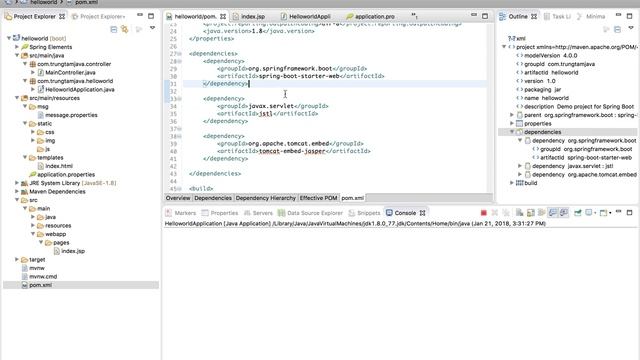Viewport: 640px width, 360px height.
Task: Toggle Word Wrap in Console toolbar
Action: 542,213
